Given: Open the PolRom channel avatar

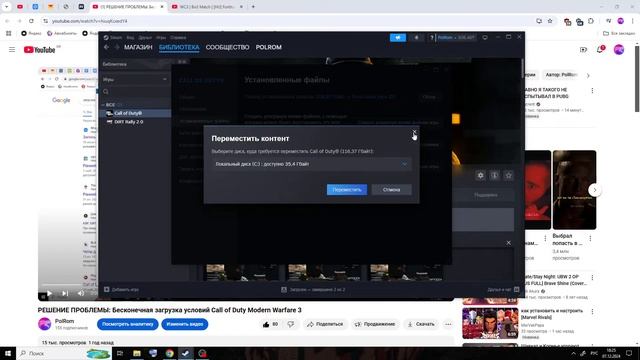Looking at the screenshot, I should click(x=44, y=324).
